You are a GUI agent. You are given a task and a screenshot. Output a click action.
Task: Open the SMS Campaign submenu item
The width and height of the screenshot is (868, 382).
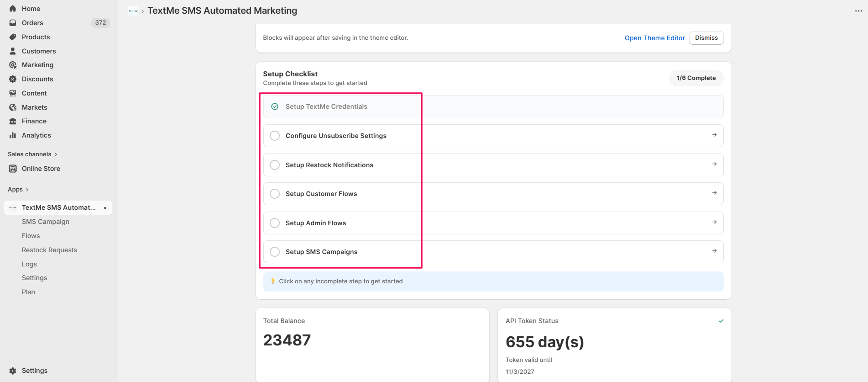pyautogui.click(x=46, y=222)
